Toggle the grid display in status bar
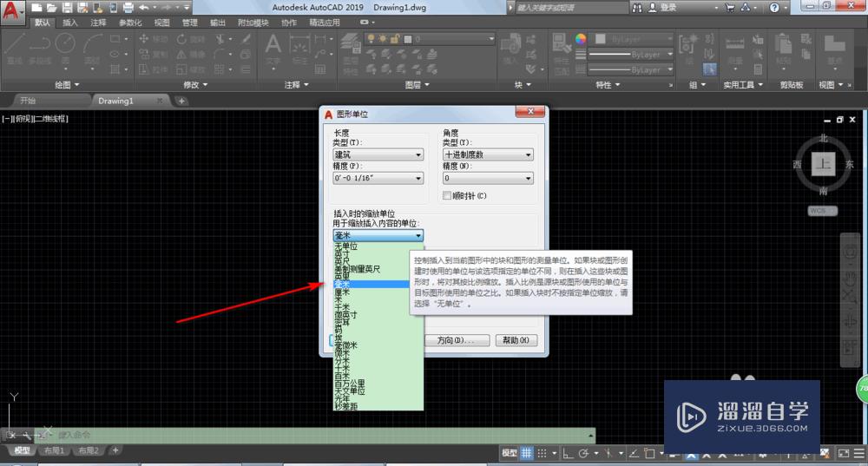This screenshot has height=466, width=868. [x=527, y=453]
